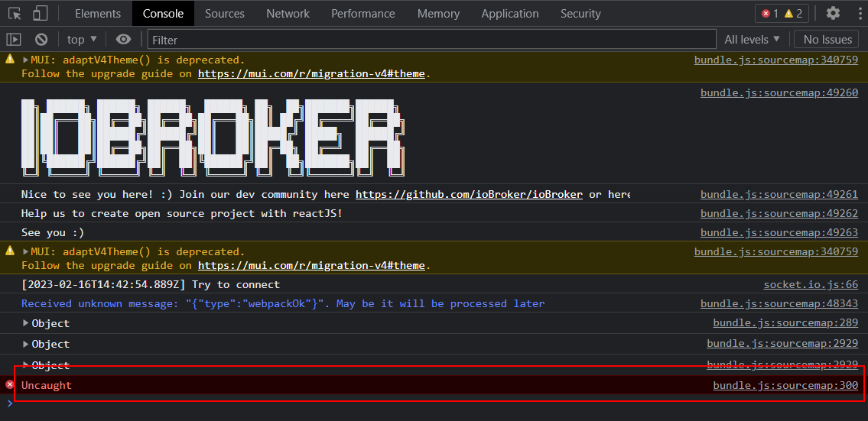Open the github.com/ioBroker/ioBroker link

click(x=469, y=194)
